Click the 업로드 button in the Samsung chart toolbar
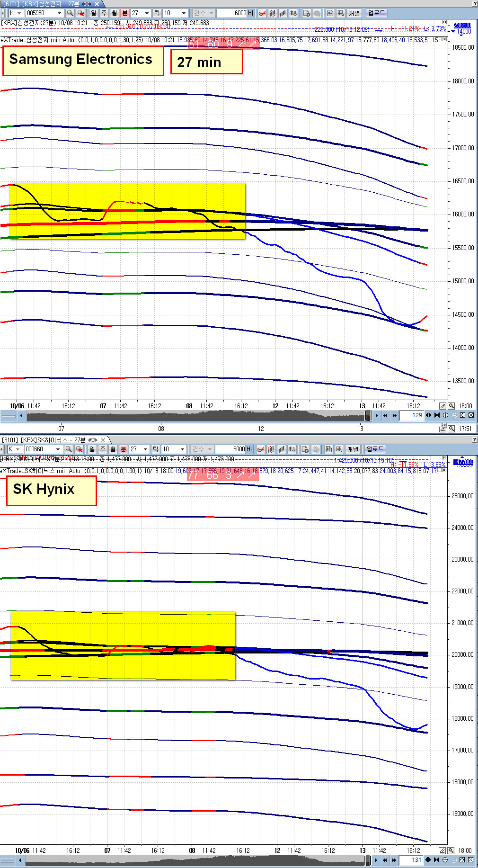 click(x=377, y=13)
